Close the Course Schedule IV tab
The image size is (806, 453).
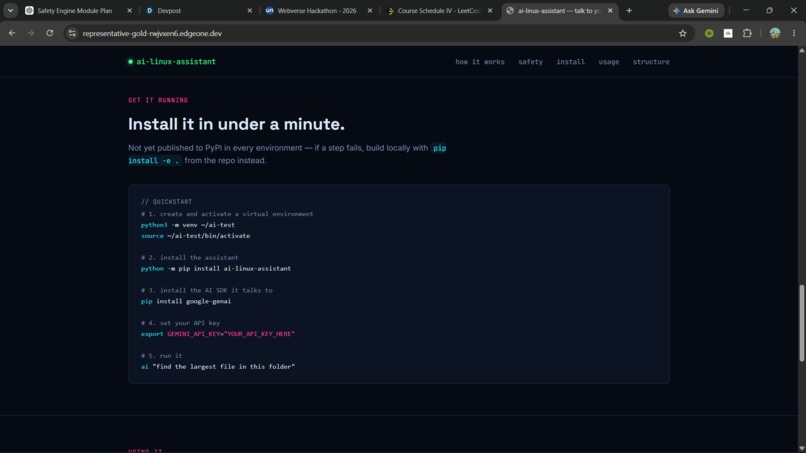pyautogui.click(x=490, y=10)
